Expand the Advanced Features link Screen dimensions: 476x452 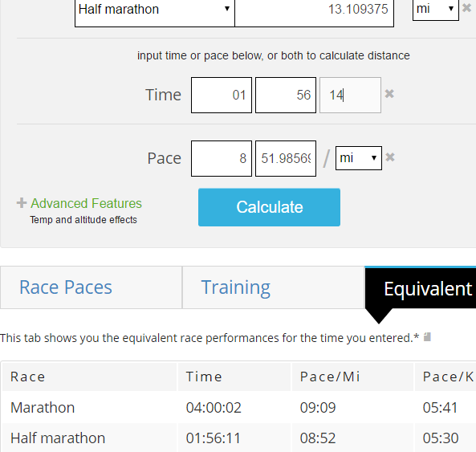(86, 203)
